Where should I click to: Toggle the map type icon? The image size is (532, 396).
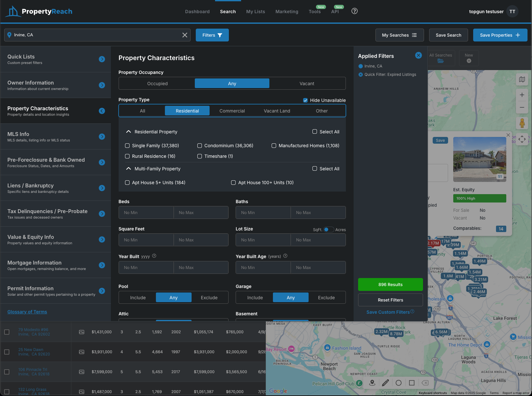pyautogui.click(x=522, y=79)
